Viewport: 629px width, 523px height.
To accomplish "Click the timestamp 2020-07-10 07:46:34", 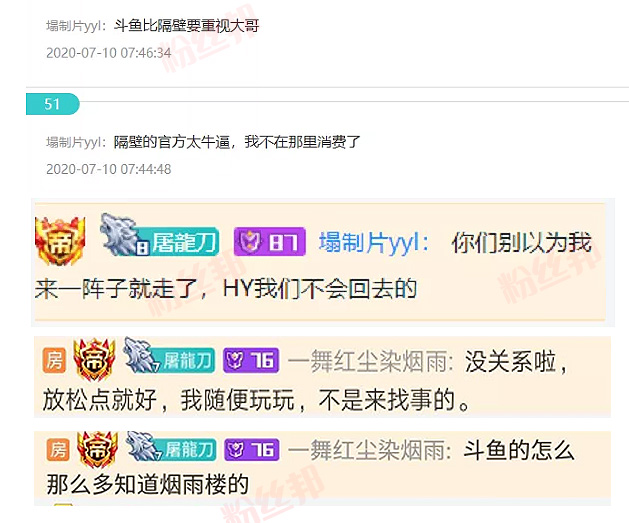I will 109,53.
